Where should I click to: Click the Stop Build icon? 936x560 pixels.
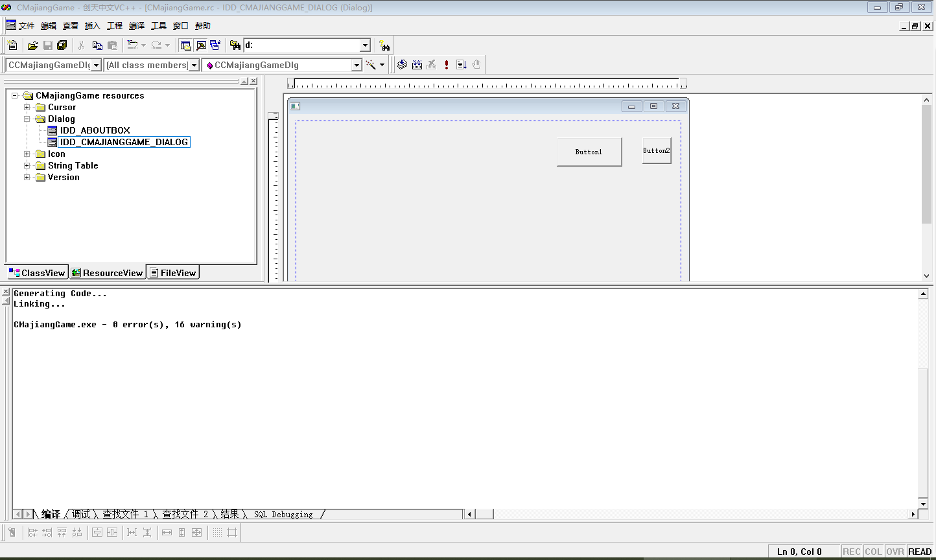[x=432, y=65]
